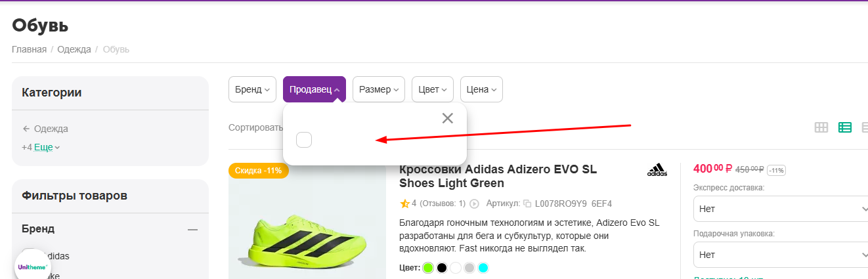Image resolution: width=868 pixels, height=279 pixels.
Task: Copy the article number icon
Action: click(x=527, y=204)
